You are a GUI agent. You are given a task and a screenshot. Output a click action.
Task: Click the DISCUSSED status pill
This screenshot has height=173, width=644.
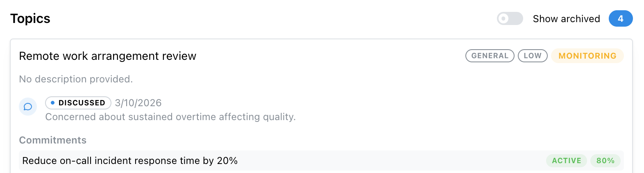pos(78,103)
